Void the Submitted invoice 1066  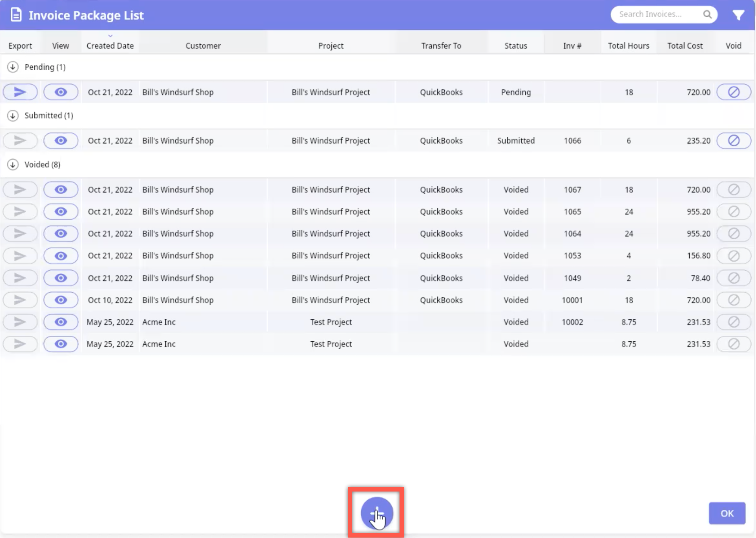click(x=734, y=141)
